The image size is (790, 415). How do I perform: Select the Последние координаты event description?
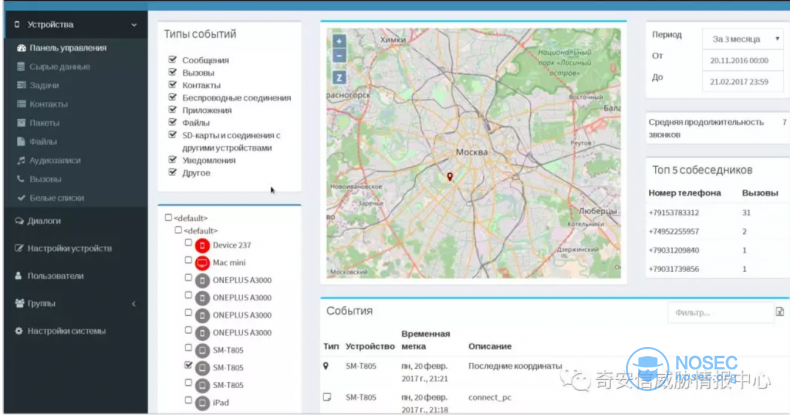tap(515, 366)
